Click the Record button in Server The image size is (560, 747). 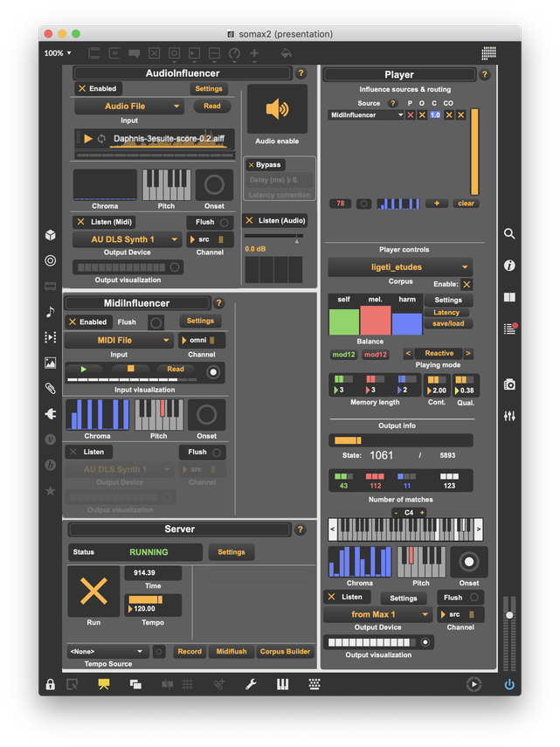190,651
